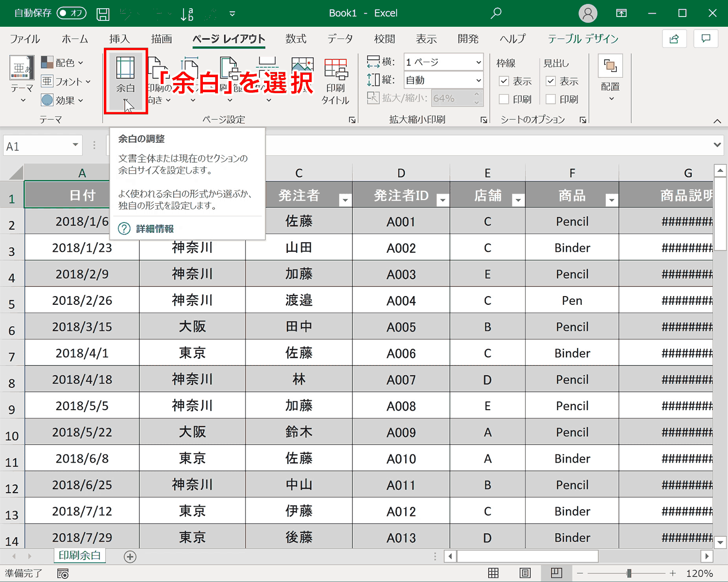The width and height of the screenshot is (728, 582).
Task: Click the horizontal scrollbar thumb
Action: pos(528,556)
